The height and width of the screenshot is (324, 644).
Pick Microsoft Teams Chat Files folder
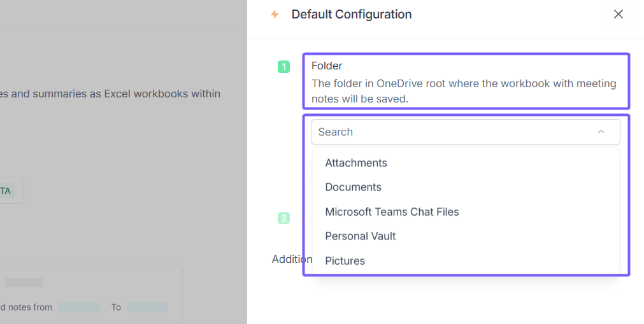(392, 211)
